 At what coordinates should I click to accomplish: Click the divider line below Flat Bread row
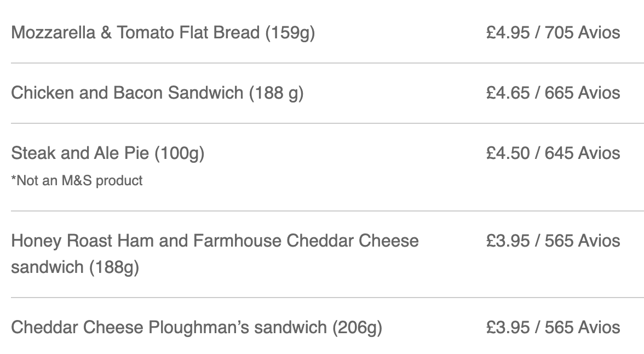coord(327,64)
